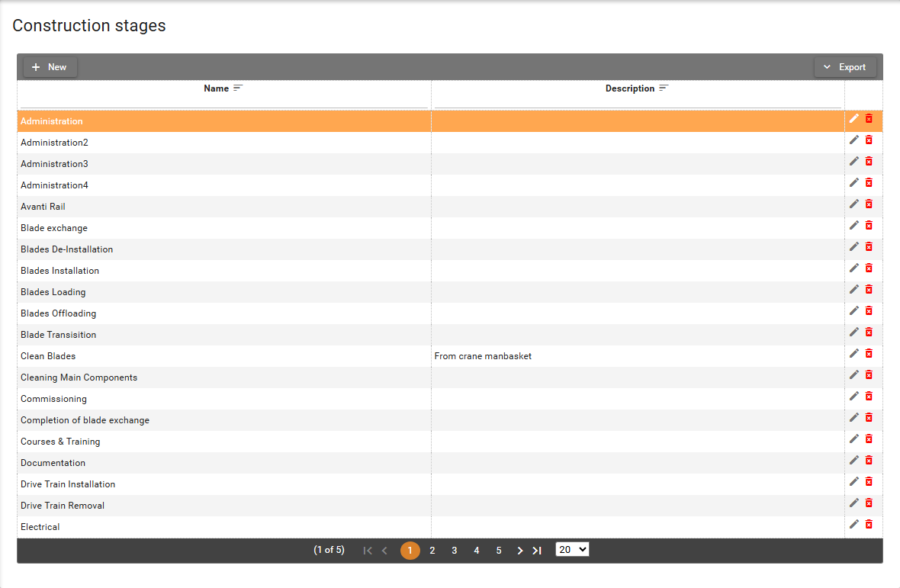Delete the Documentation stage

pos(869,460)
